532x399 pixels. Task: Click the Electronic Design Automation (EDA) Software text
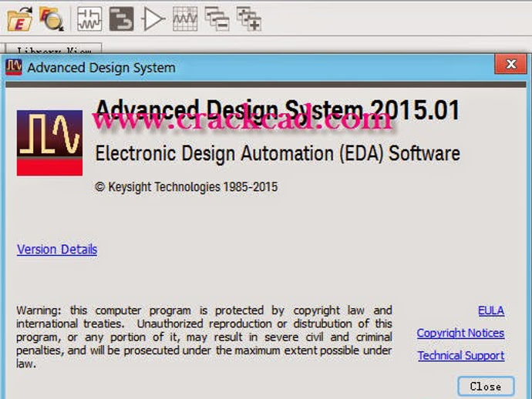[x=278, y=153]
